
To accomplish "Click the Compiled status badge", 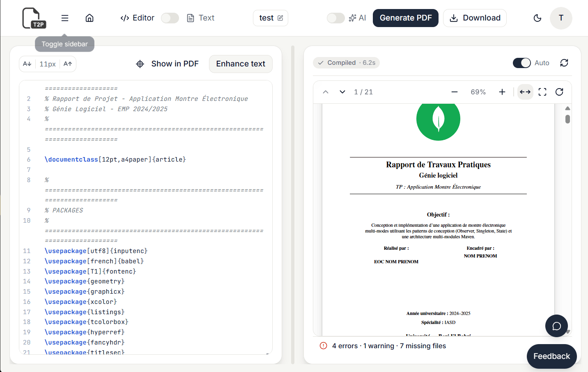I will [x=346, y=63].
